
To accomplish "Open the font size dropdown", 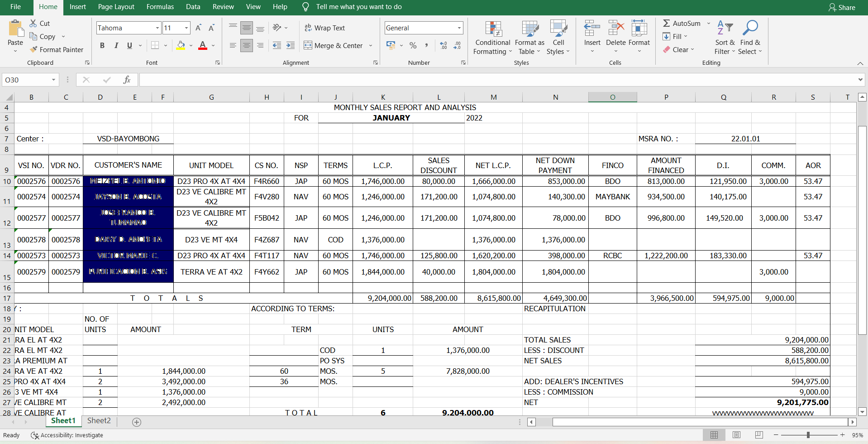I will click(x=186, y=28).
